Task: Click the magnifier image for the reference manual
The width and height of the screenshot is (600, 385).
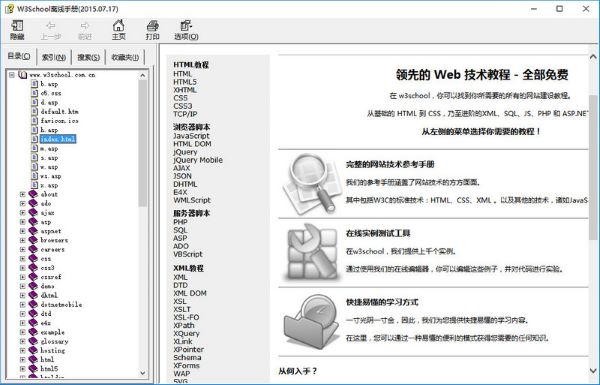Action: [312, 184]
